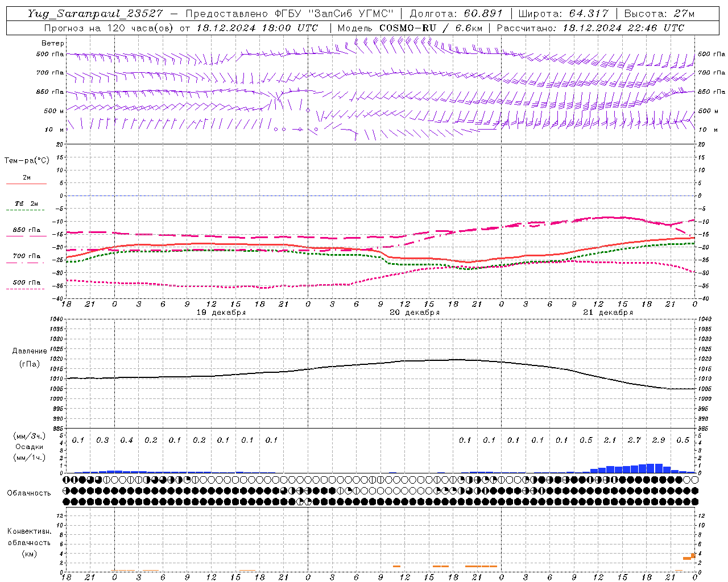Select the 700 гПа temperature legend entry

pyautogui.click(x=27, y=256)
